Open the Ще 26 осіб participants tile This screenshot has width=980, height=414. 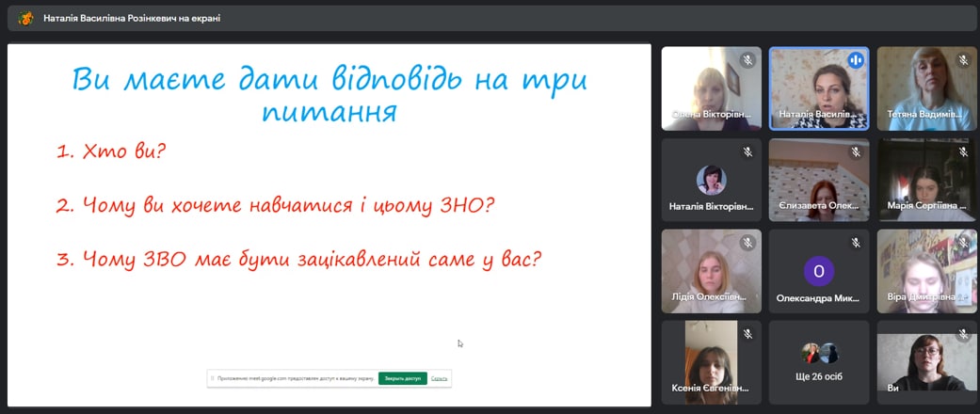[819, 362]
